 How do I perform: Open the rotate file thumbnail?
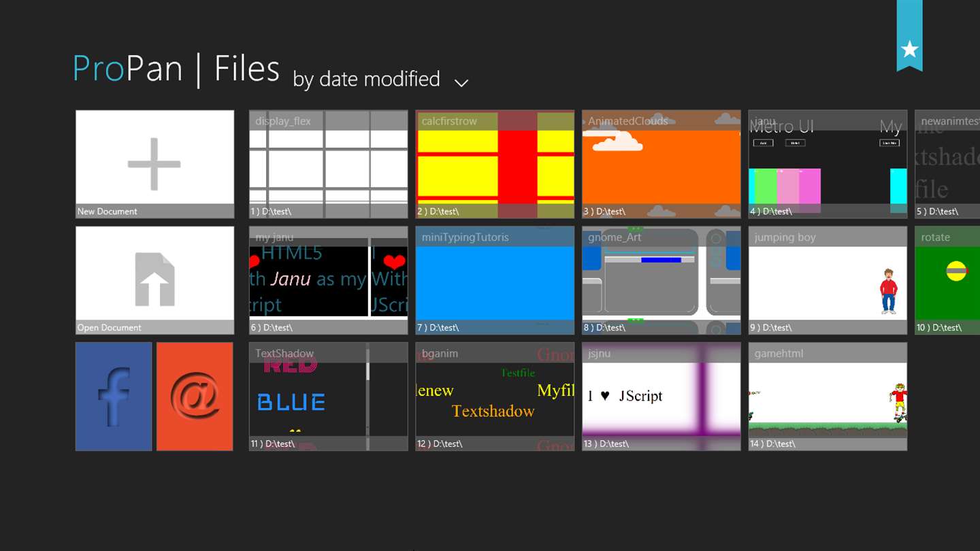(x=947, y=280)
